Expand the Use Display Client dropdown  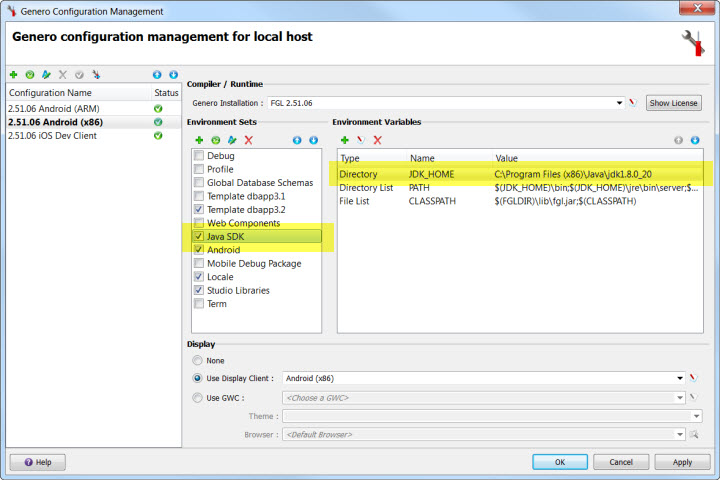tap(679, 379)
